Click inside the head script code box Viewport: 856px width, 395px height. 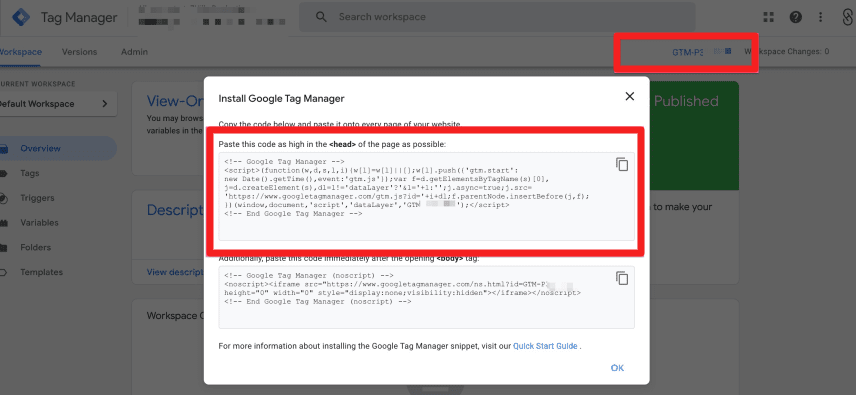(x=427, y=196)
